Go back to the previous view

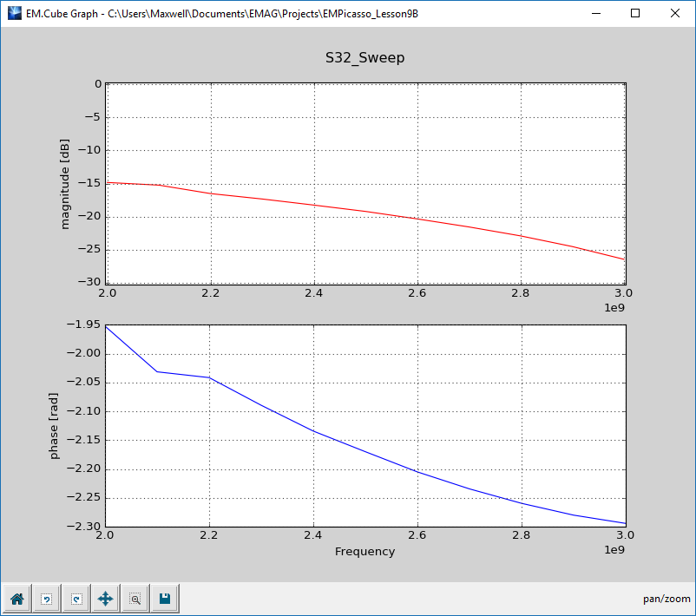tap(46, 599)
